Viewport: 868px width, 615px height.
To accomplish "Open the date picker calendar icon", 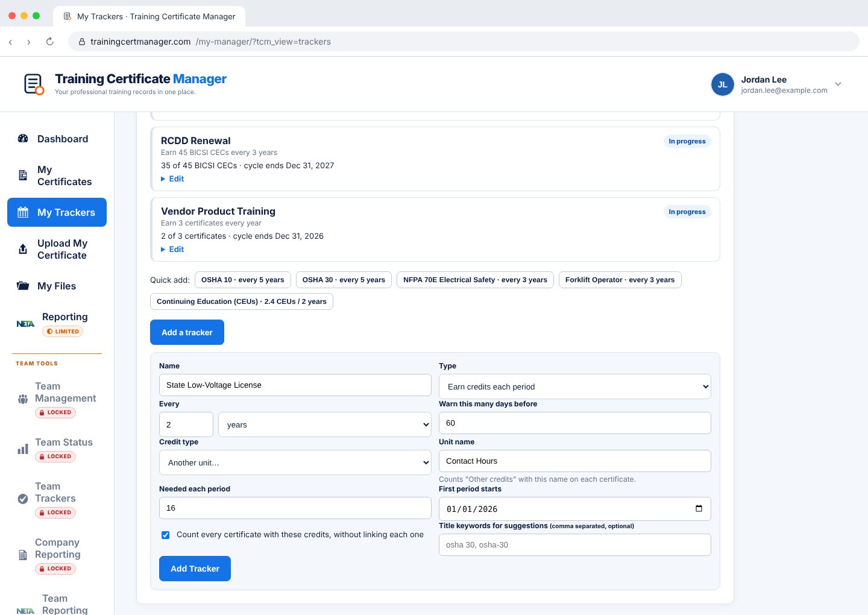I will coord(699,508).
